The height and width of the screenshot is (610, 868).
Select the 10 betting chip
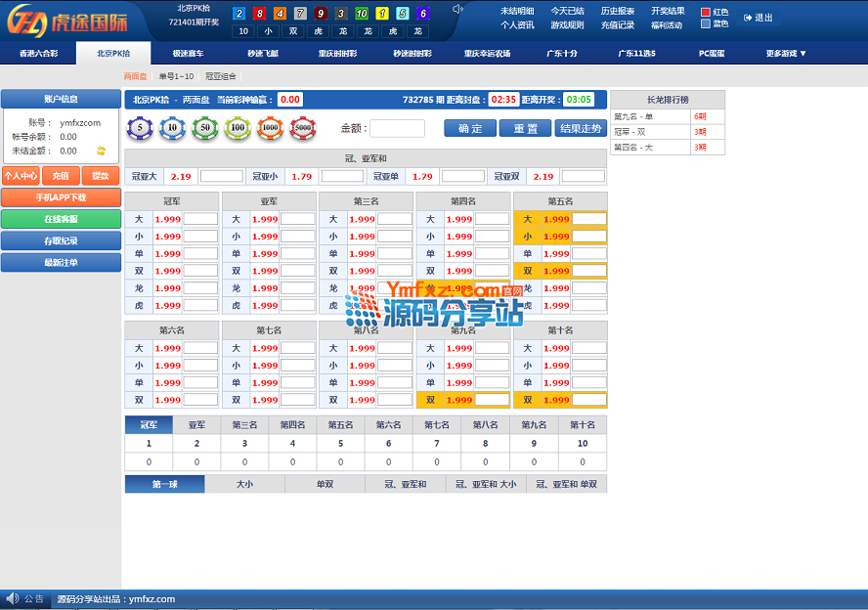(173, 127)
